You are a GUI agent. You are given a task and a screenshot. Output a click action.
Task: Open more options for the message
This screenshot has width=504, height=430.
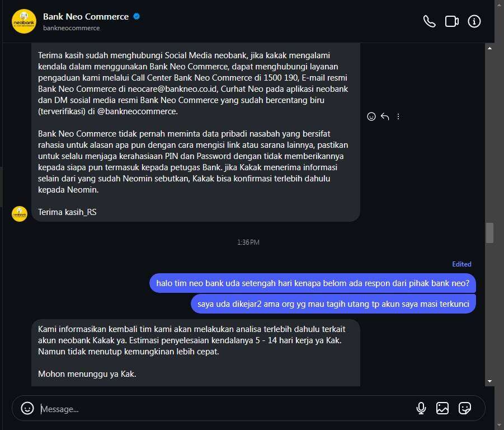(x=398, y=116)
